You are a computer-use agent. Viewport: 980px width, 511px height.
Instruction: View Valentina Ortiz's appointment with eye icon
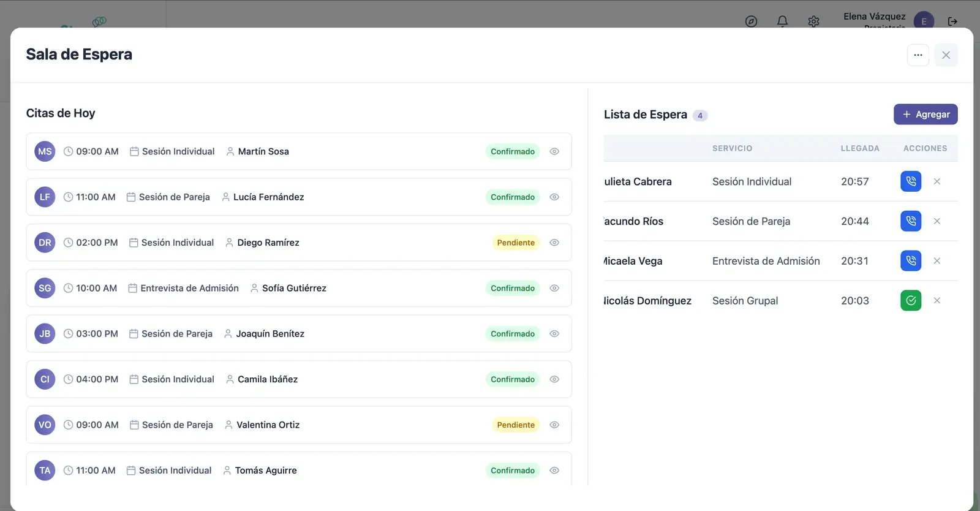point(554,425)
